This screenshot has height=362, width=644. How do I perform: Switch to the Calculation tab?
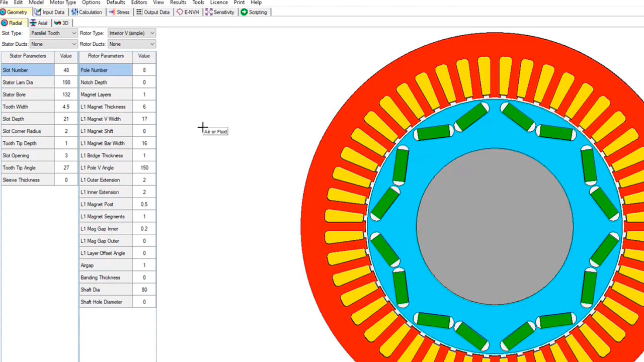point(87,12)
